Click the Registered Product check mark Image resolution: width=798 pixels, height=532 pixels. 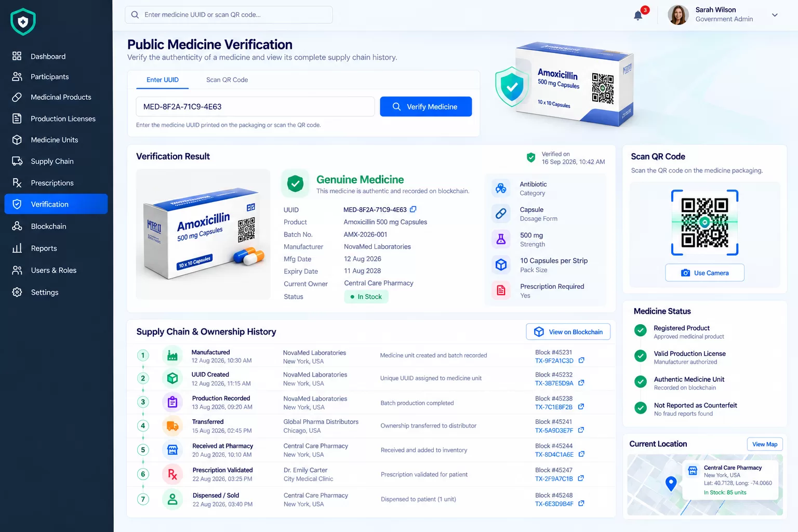(x=641, y=330)
